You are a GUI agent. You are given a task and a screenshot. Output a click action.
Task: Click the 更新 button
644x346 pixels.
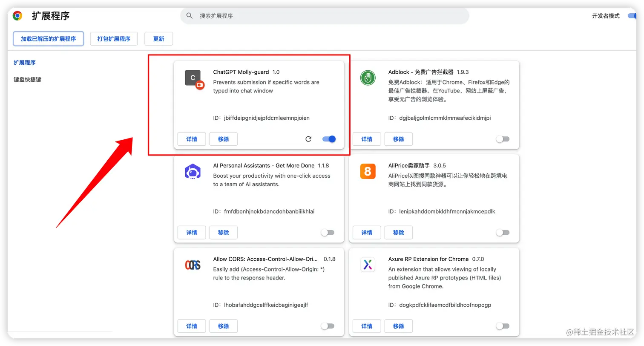coord(158,39)
